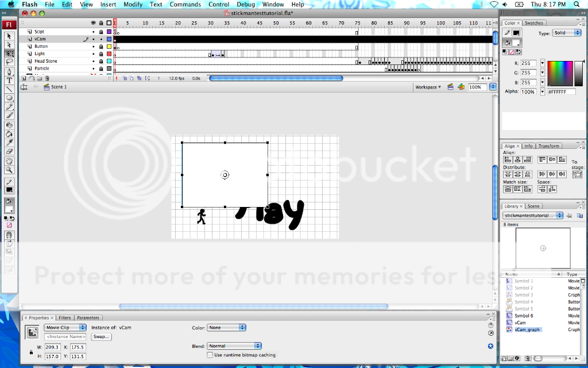Unlock the Head Stone layer
This screenshot has height=368, width=588.
point(102,61)
